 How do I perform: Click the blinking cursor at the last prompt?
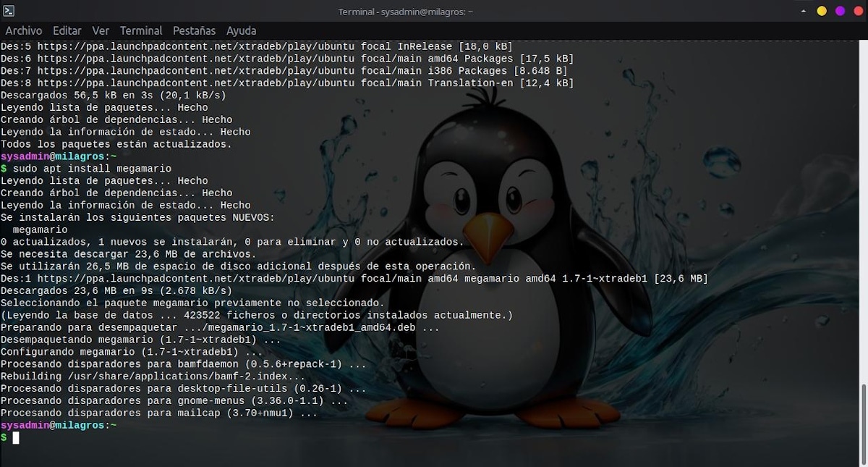(x=16, y=437)
